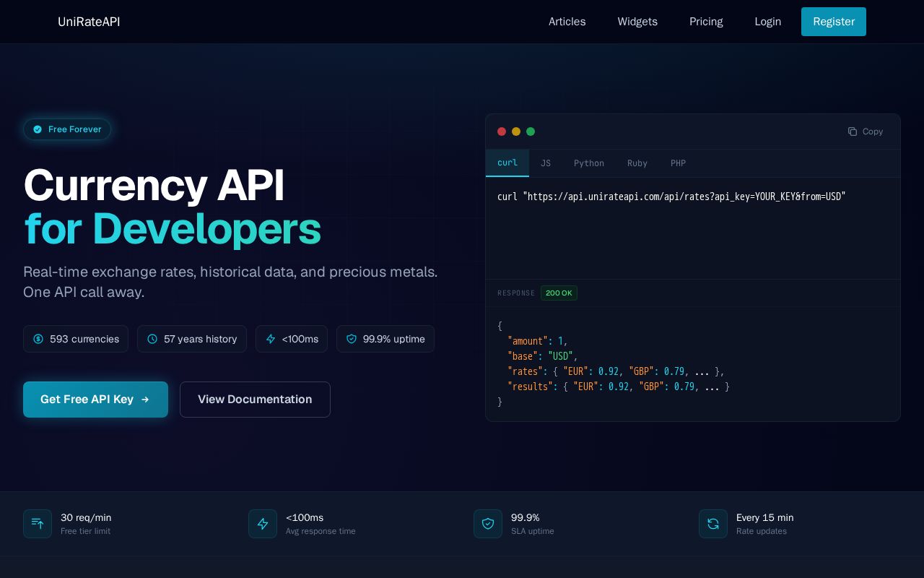Click the "Rate updates" label
Screen dimensions: 924x578
[x=762, y=531]
